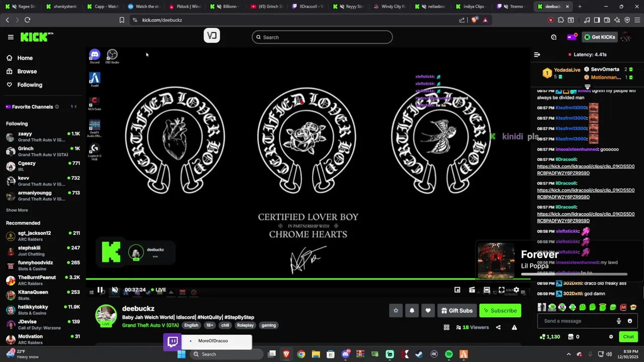Click the Kick logo in header
The height and width of the screenshot is (362, 644).
coord(36,37)
